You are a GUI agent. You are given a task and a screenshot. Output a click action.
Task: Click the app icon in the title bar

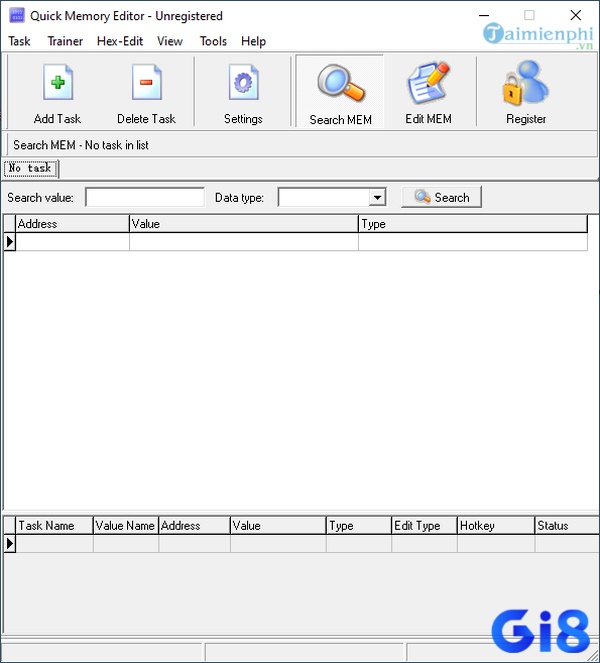pyautogui.click(x=17, y=16)
